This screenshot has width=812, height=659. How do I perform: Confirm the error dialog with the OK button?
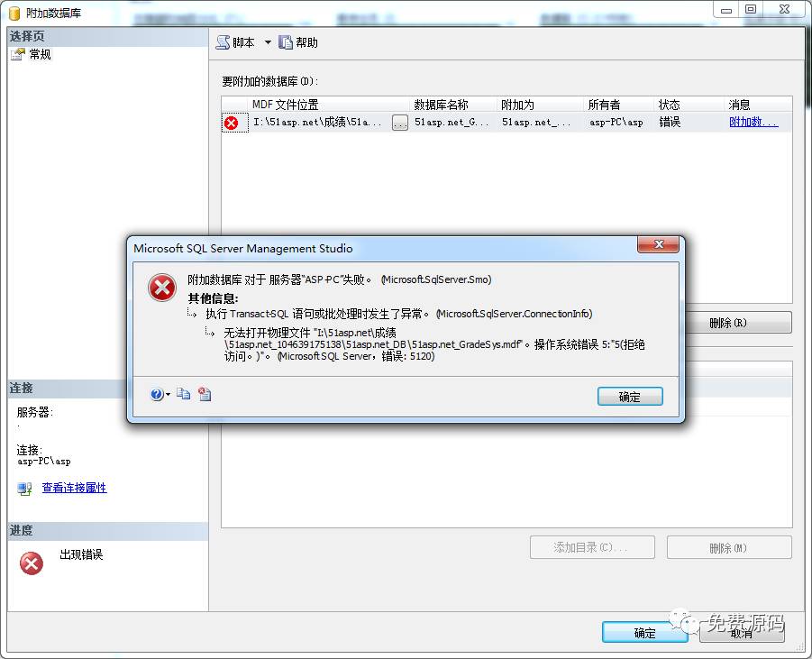click(x=630, y=397)
